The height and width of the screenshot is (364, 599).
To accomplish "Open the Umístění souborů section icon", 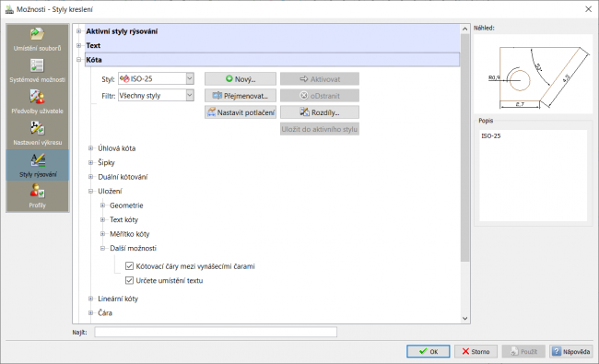I will (37, 34).
